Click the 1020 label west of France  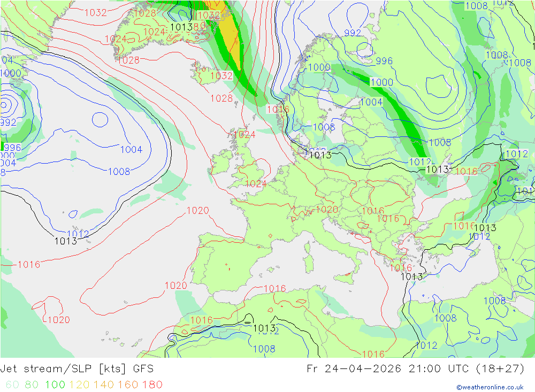click(x=198, y=211)
